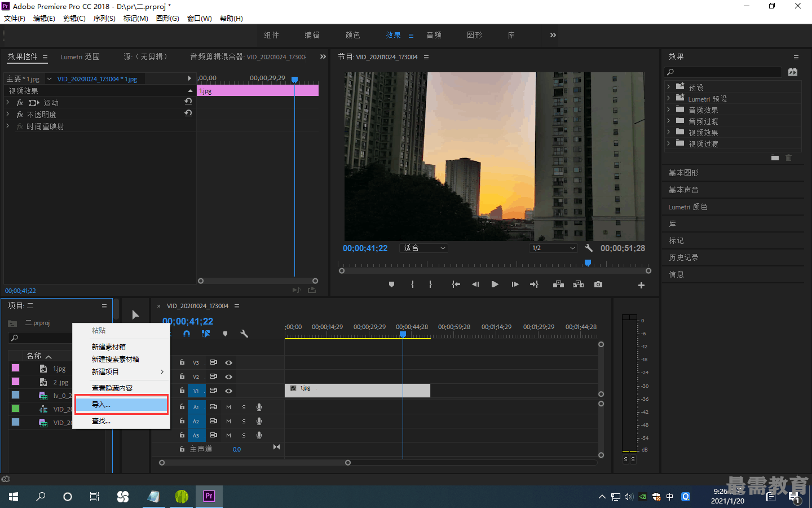Open Premiere Pro from Windows taskbar
This screenshot has height=508, width=812.
209,496
